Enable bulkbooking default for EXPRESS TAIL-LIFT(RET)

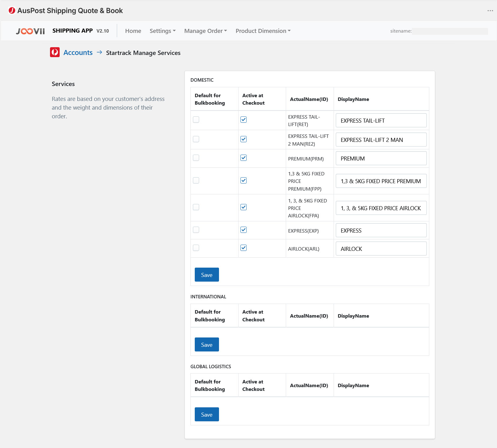click(196, 120)
